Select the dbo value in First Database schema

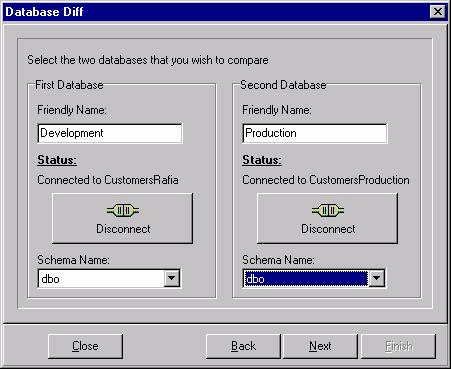pyautogui.click(x=50, y=279)
